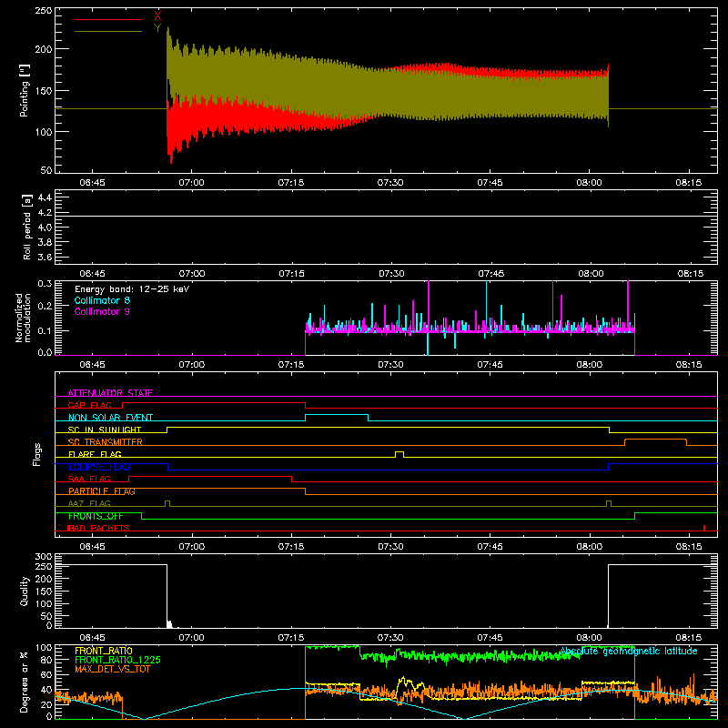728x728 pixels.
Task: Click the 07:30 tick in Pointing panel
Action: (390, 183)
